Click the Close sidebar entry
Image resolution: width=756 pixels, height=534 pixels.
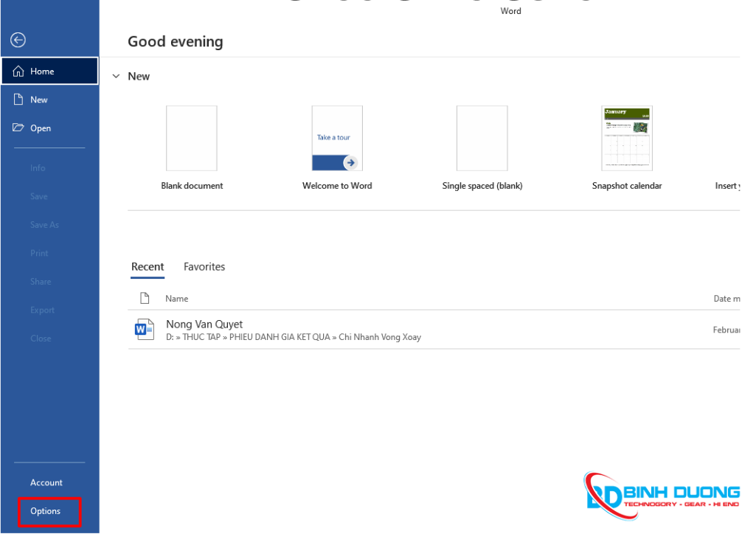tap(41, 339)
